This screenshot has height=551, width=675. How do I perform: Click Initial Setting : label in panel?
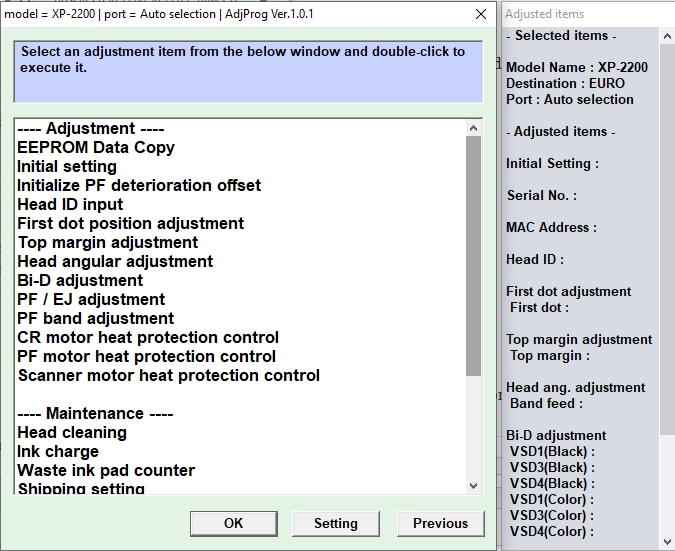coord(552,164)
